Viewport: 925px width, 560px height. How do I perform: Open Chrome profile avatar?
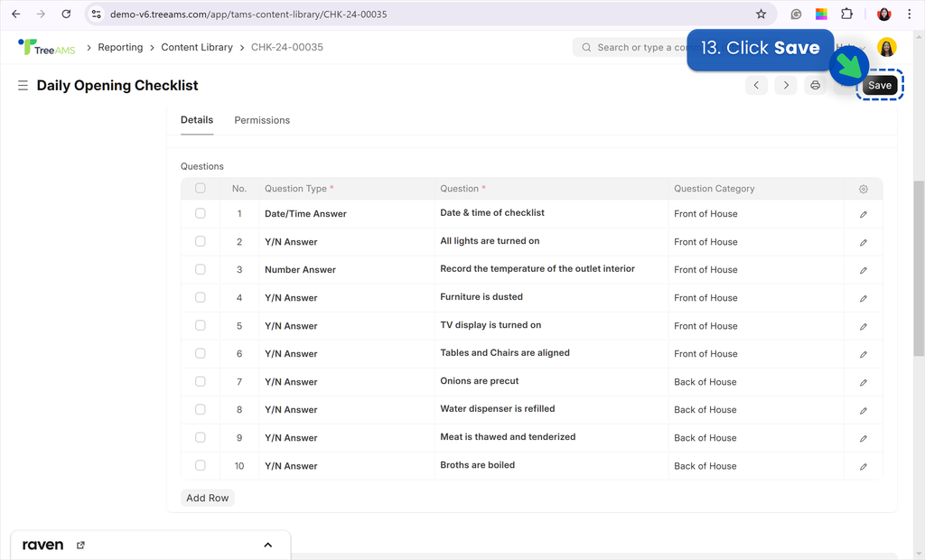883,14
